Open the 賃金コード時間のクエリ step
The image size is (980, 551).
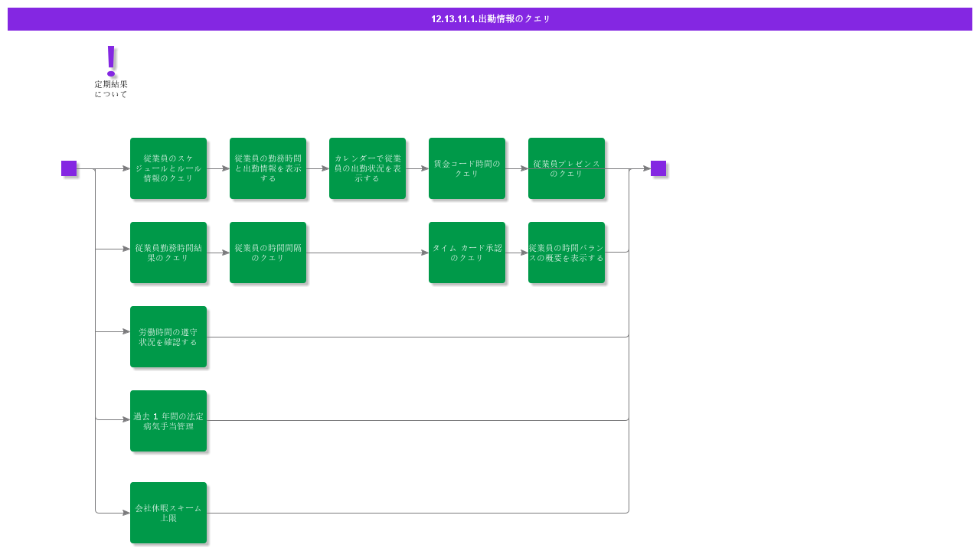click(x=467, y=168)
